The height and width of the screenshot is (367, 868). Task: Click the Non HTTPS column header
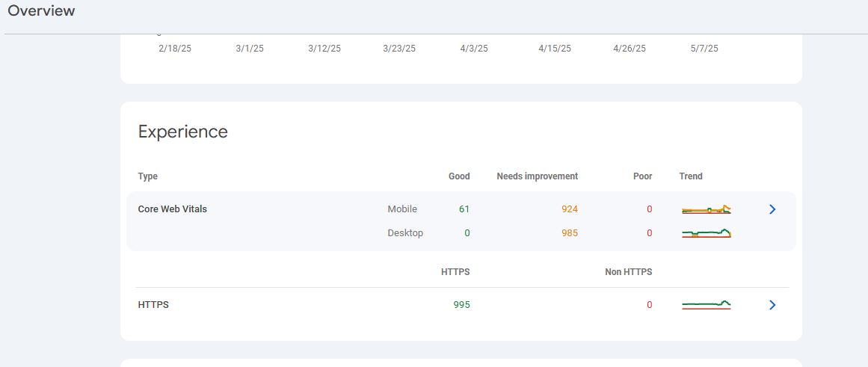pos(628,272)
